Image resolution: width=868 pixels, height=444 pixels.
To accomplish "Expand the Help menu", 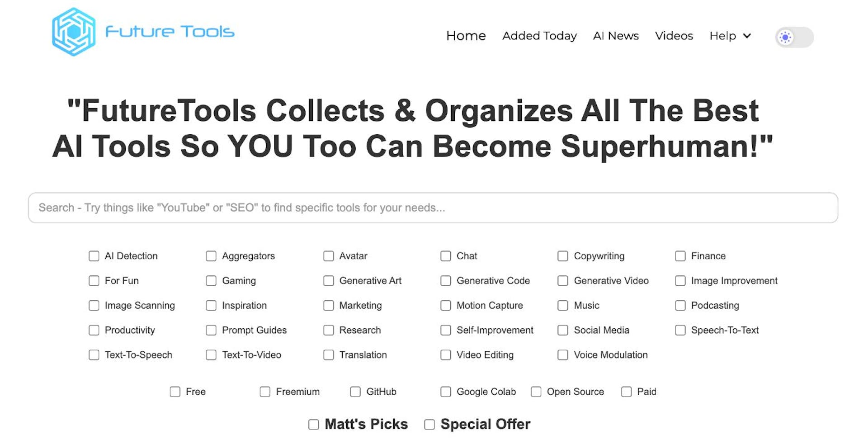I will point(729,36).
